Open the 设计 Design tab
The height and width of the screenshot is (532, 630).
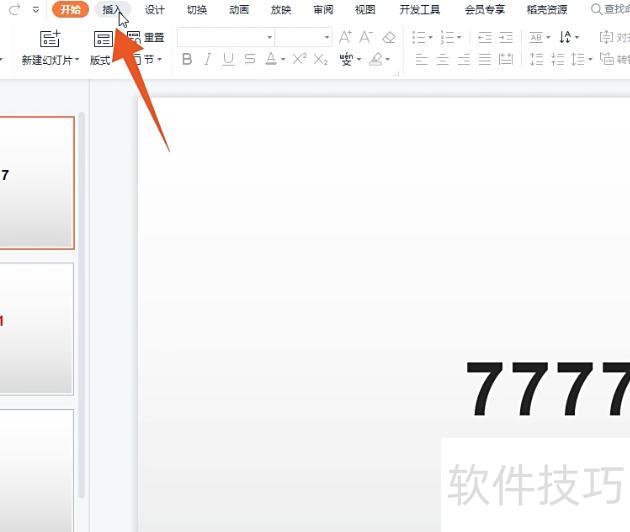155,10
